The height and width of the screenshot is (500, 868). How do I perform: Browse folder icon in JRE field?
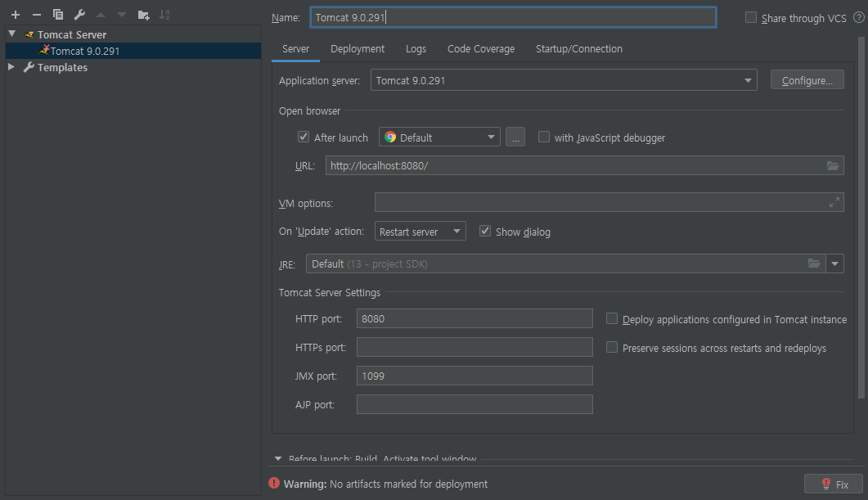click(x=814, y=264)
